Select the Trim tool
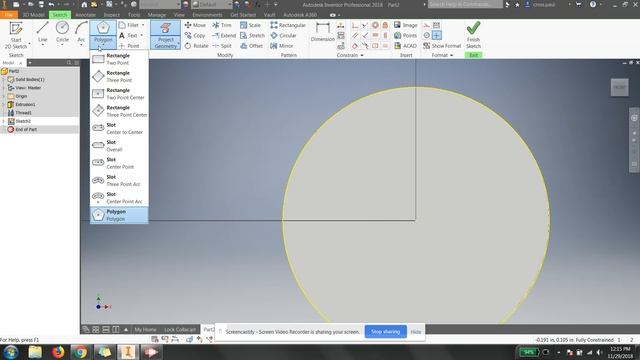This screenshot has width=640, height=360. point(222,25)
